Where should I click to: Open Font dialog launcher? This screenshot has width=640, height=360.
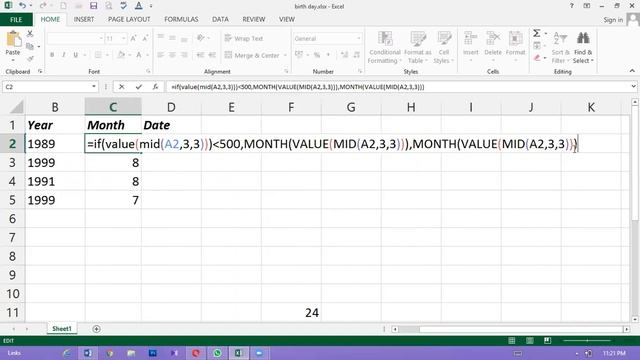click(x=148, y=71)
